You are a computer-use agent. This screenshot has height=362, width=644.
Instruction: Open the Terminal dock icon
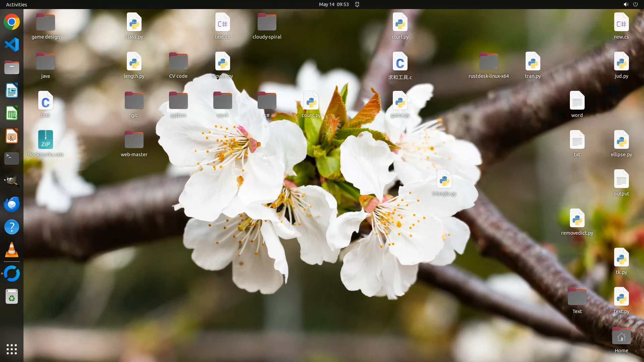pyautogui.click(x=12, y=159)
